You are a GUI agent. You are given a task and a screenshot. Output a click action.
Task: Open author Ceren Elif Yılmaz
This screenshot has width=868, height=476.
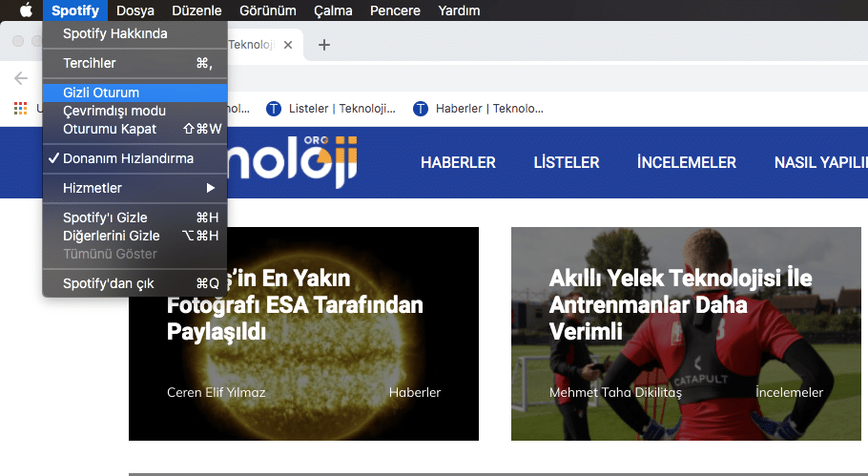coord(216,392)
